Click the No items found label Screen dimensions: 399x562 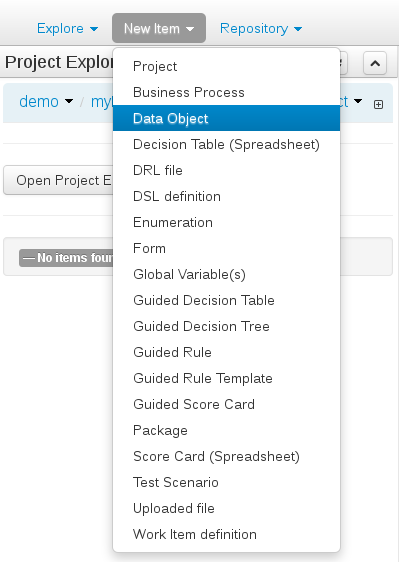[x=66, y=258]
